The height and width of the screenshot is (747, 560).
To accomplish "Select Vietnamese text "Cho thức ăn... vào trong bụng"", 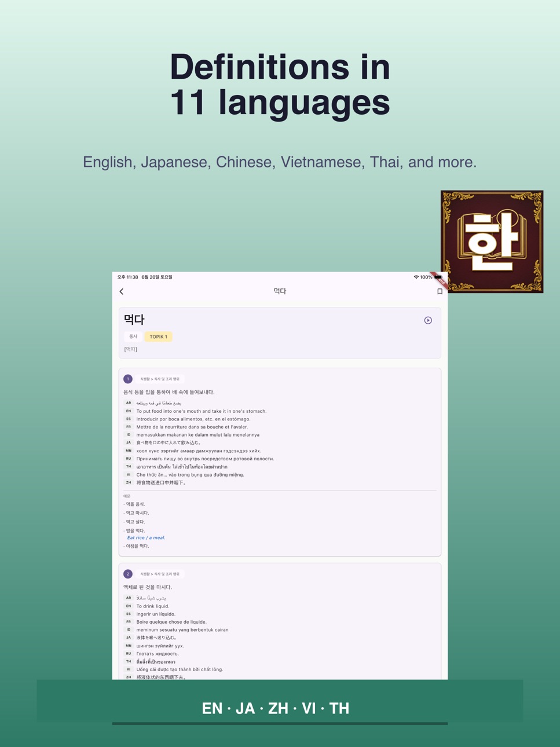I will [x=190, y=475].
